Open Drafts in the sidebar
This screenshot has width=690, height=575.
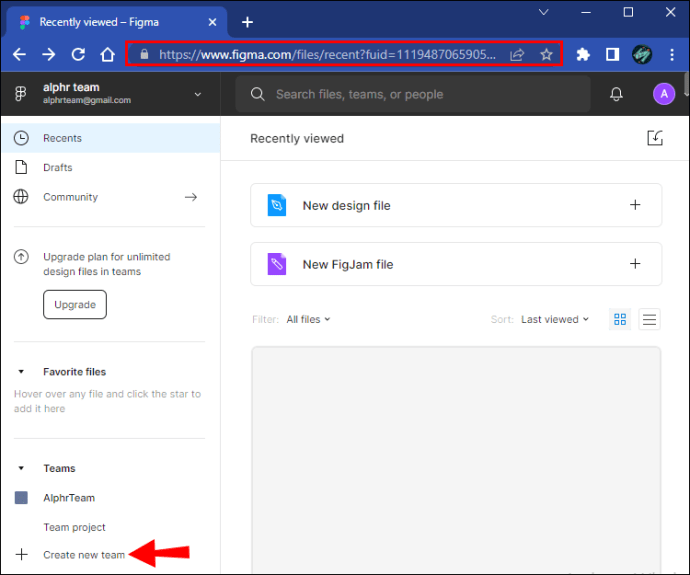point(57,168)
